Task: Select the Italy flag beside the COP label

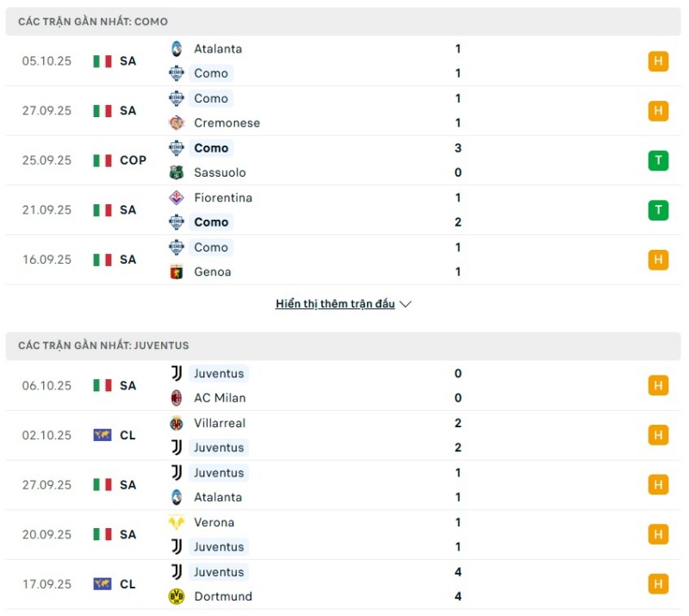Action: click(x=102, y=160)
